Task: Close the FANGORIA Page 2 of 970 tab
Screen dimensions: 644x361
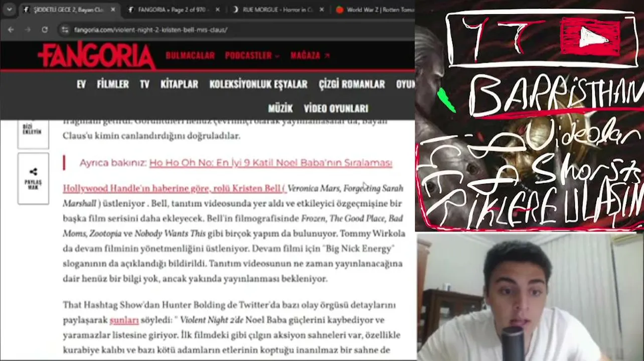Action: tap(218, 10)
